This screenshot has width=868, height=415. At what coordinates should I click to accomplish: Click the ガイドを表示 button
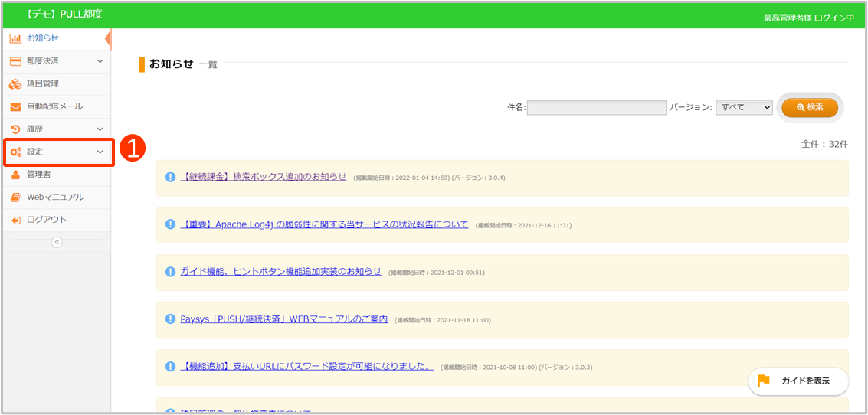point(798,381)
